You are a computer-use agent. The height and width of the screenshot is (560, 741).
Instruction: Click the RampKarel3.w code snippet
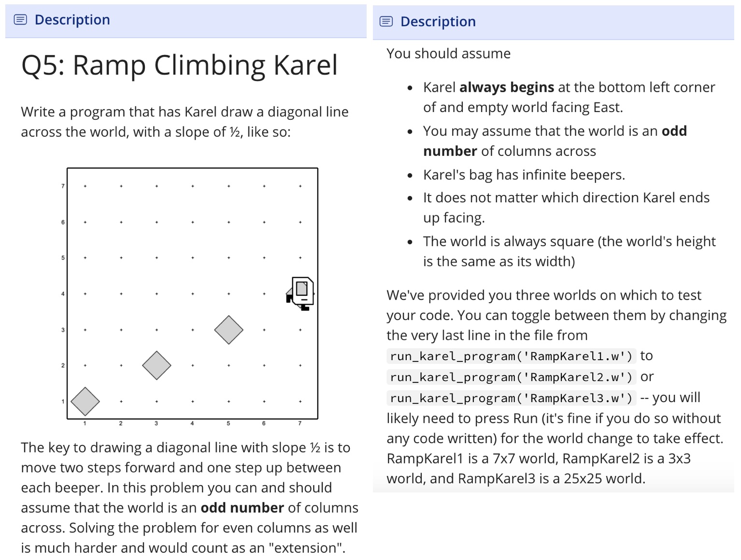(x=511, y=398)
